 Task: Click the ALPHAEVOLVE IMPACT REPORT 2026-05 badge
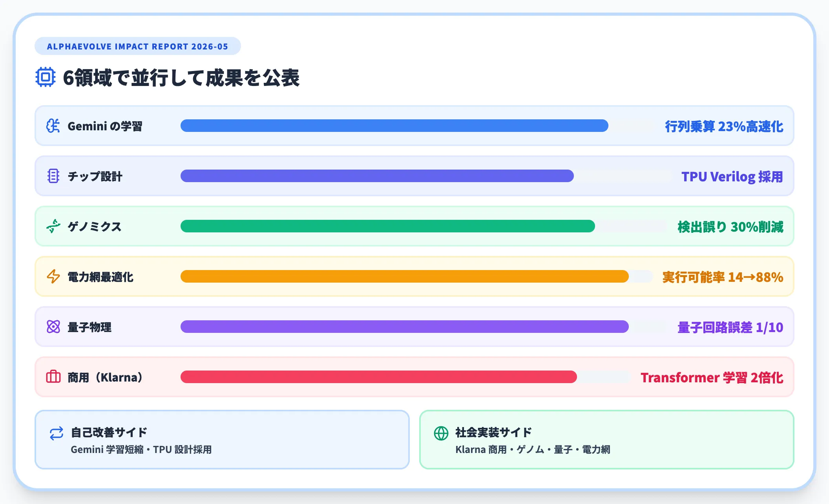click(x=138, y=46)
